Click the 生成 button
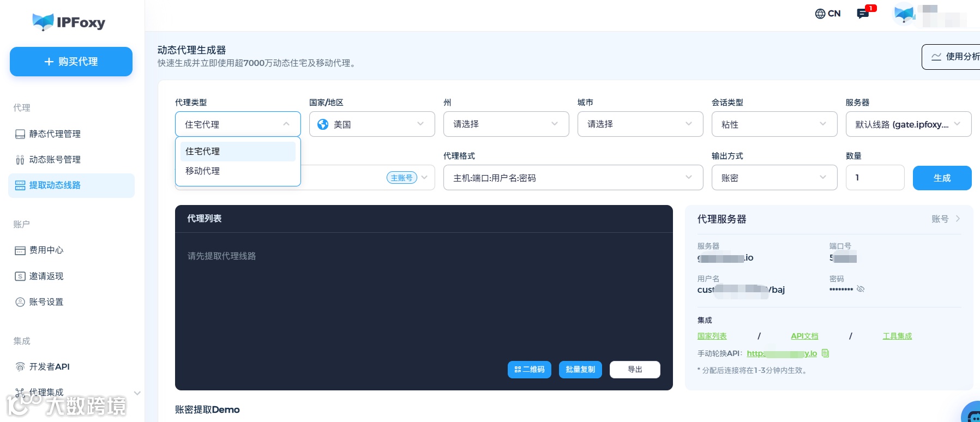The height and width of the screenshot is (422, 980). (x=942, y=178)
